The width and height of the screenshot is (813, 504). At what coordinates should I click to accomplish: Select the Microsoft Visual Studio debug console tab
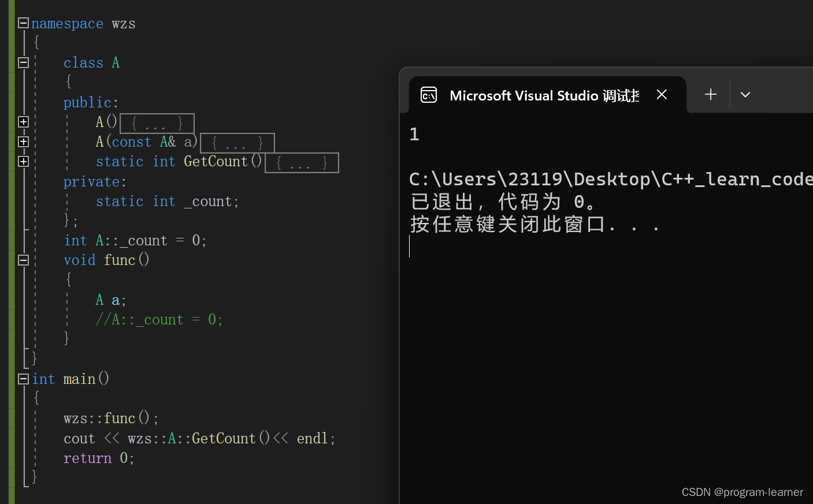pos(547,95)
